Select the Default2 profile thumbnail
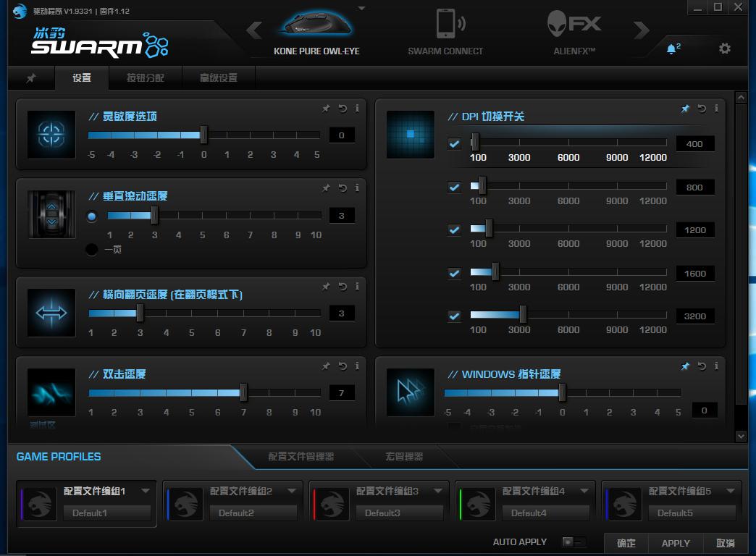 click(185, 504)
